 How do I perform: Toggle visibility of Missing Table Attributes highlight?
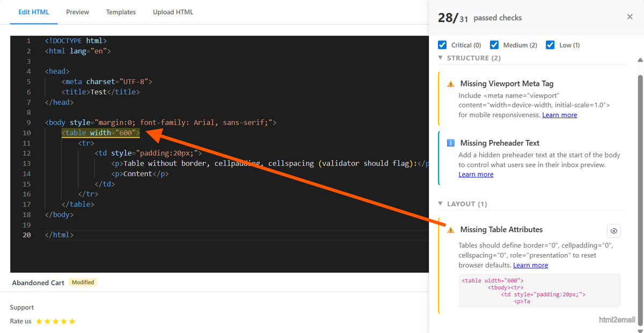(x=613, y=230)
